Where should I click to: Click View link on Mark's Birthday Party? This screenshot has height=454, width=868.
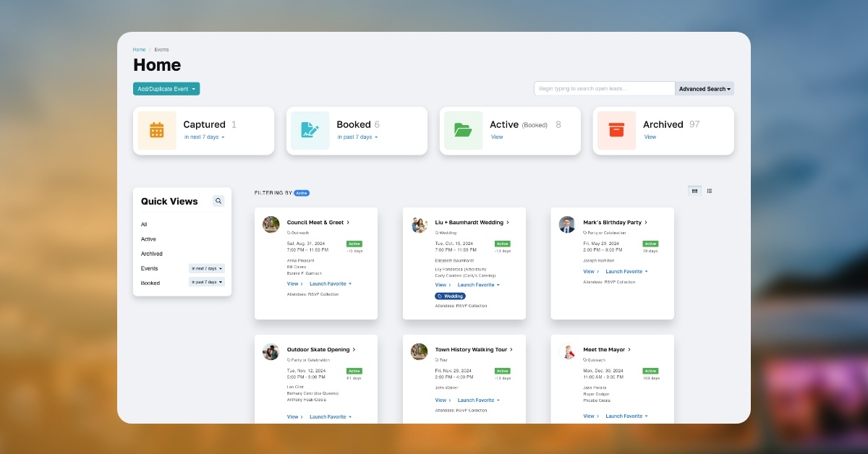[x=590, y=272]
